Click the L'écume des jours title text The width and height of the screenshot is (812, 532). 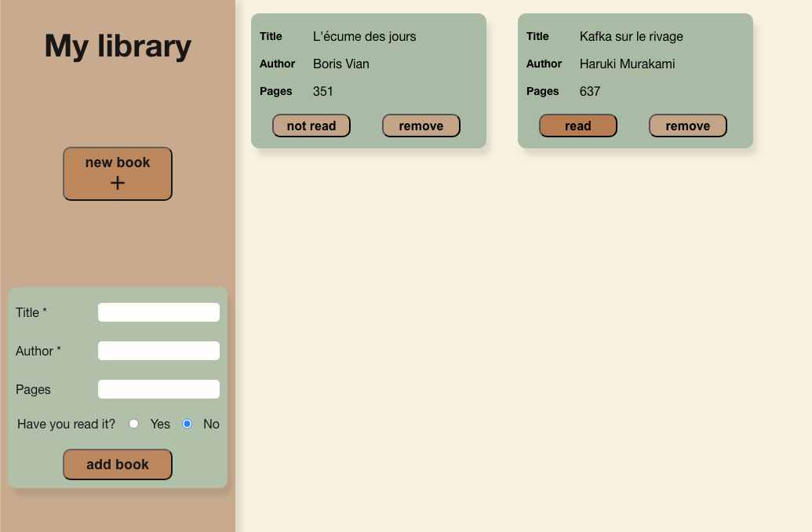(x=364, y=36)
